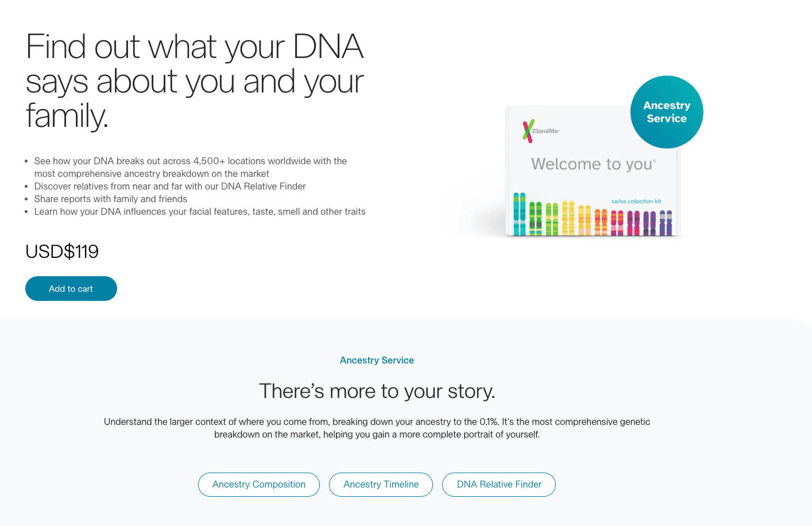Click the Ancestry Service link above the headline
Screen dimensions: 812x526
[x=377, y=360]
